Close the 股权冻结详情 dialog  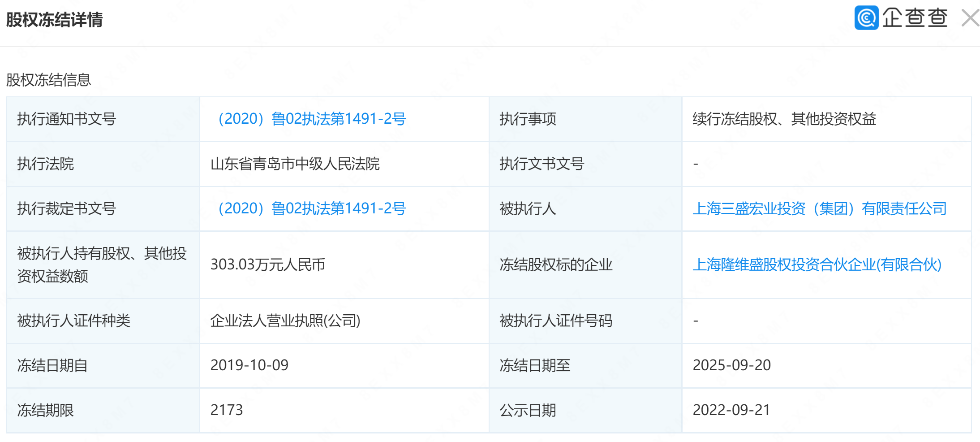[x=970, y=18]
